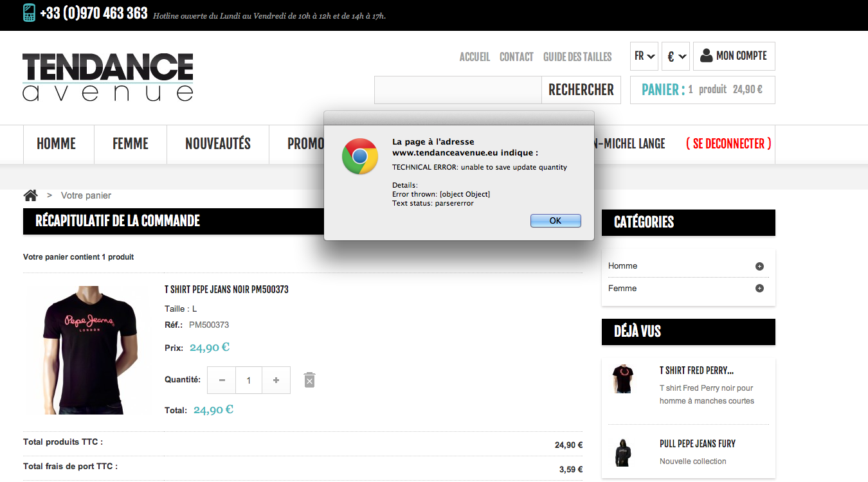Click the Votre panier breadcrumb text
The width and height of the screenshot is (868, 482).
pos(86,195)
